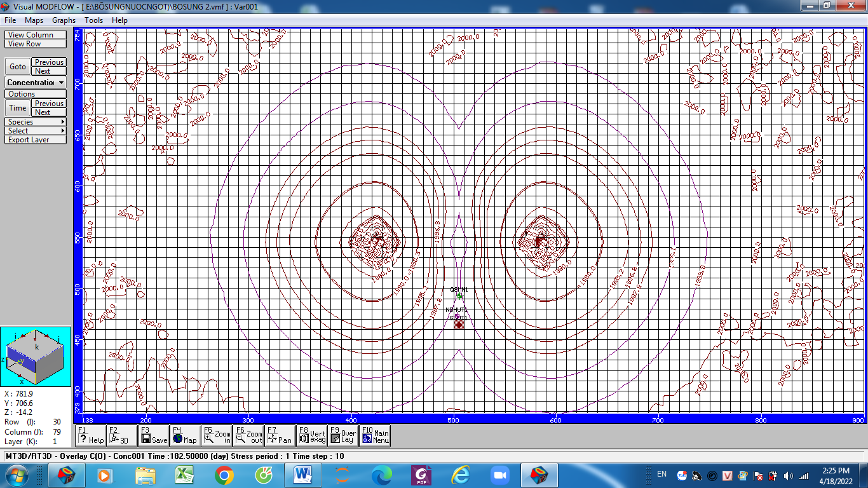
Task: Click the Column (J) value 79
Action: 57,432
